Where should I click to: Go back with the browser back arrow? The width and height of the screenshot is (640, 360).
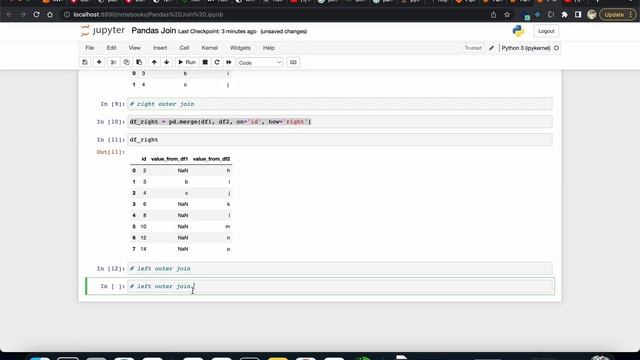pyautogui.click(x=9, y=14)
